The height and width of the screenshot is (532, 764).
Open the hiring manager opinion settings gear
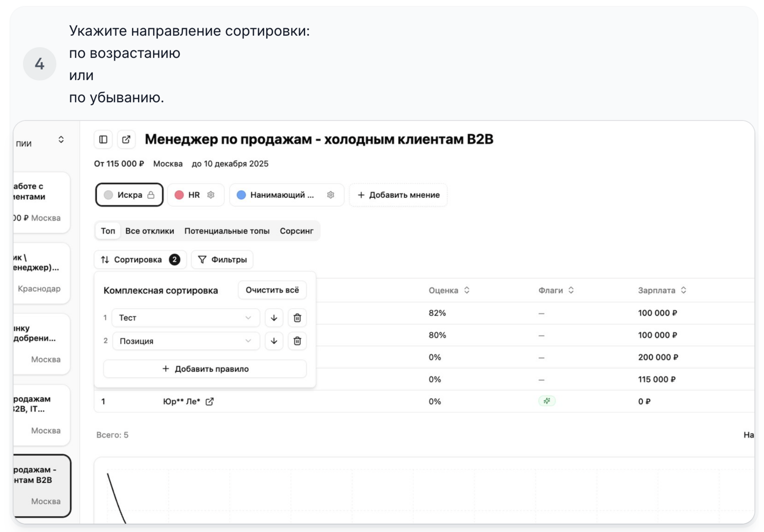point(331,195)
